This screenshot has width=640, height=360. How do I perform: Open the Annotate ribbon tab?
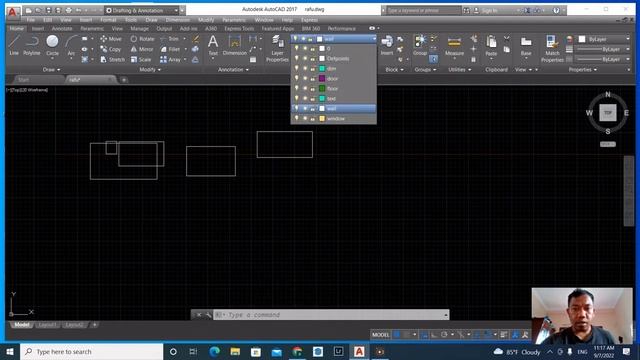click(x=62, y=29)
